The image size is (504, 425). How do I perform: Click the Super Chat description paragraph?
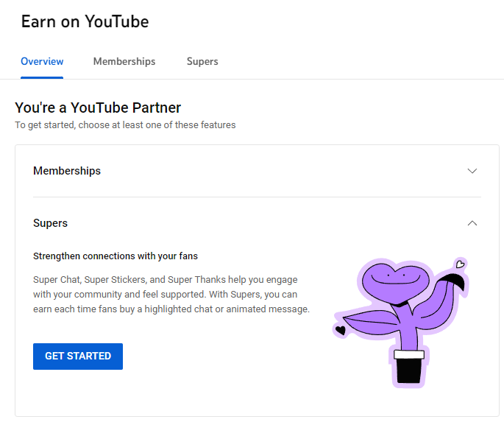171,295
